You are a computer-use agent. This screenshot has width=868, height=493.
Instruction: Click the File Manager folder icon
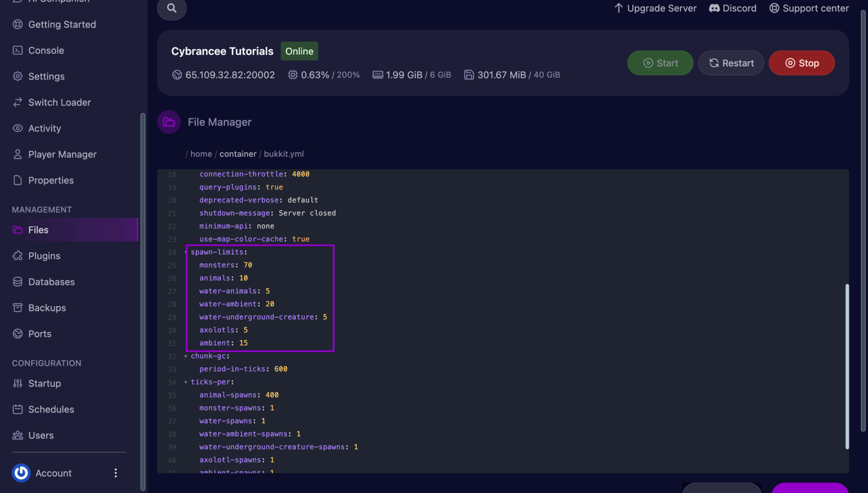[x=169, y=122]
